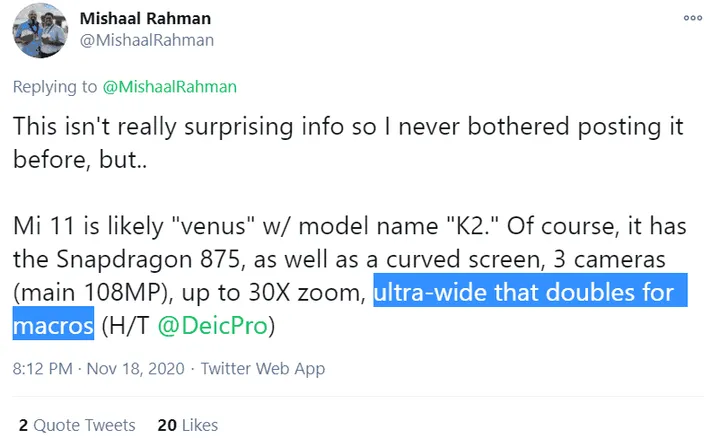Click the "This isn't really surprising" opening sentence
The height and width of the screenshot is (447, 720).
pos(200,129)
